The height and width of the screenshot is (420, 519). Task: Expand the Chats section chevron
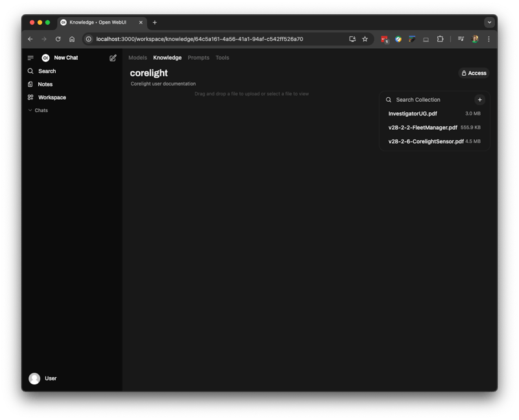[x=30, y=110]
